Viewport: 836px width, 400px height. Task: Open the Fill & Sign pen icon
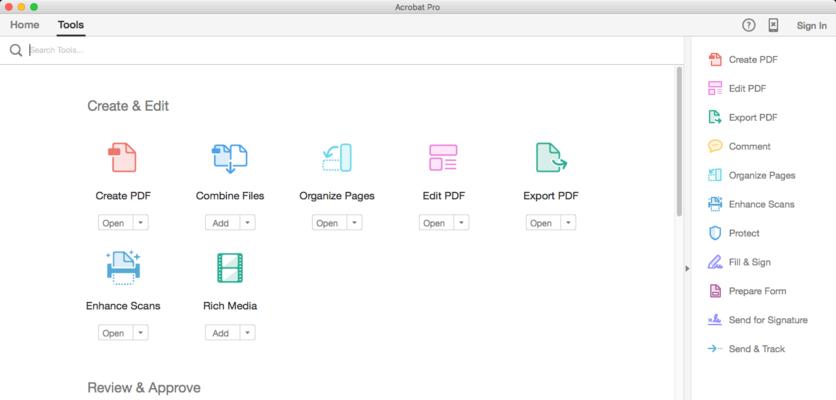coord(714,262)
